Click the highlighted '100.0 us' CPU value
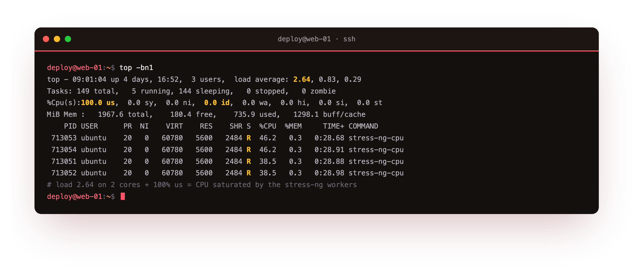This screenshot has height=277, width=644. [98, 103]
